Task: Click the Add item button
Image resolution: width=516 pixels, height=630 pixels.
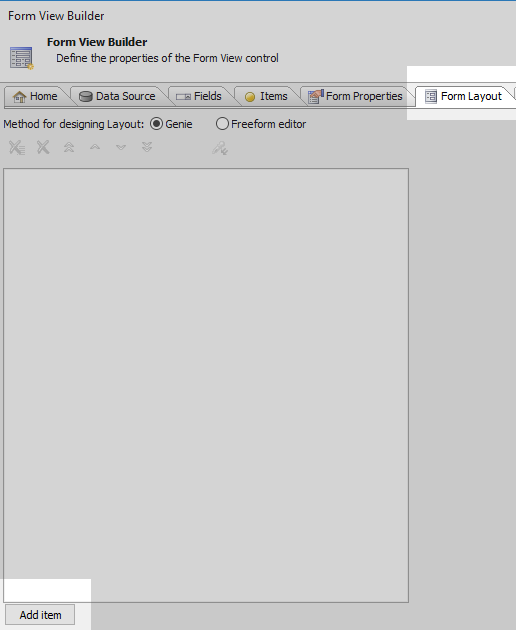Action: click(40, 615)
